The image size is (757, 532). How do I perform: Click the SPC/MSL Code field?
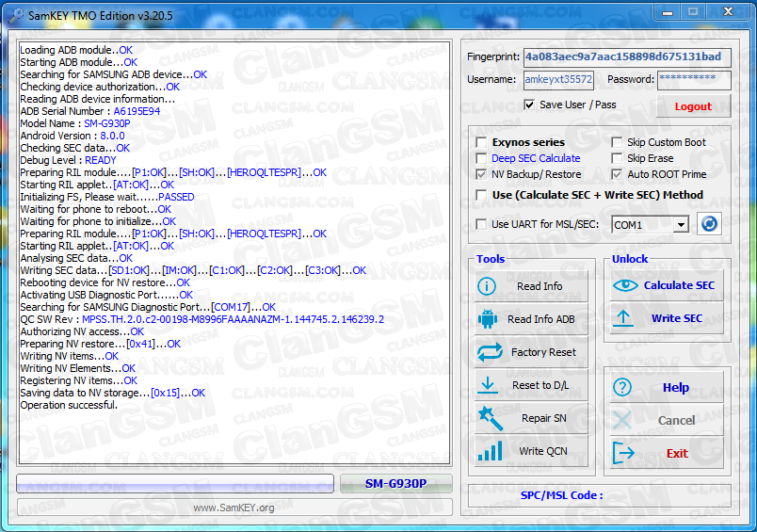click(x=600, y=496)
